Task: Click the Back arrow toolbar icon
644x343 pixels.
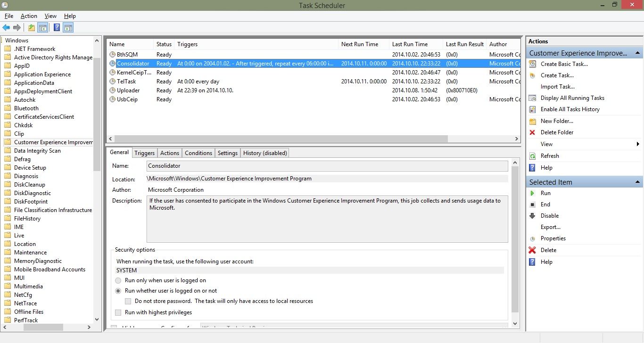Action: pyautogui.click(x=6, y=28)
